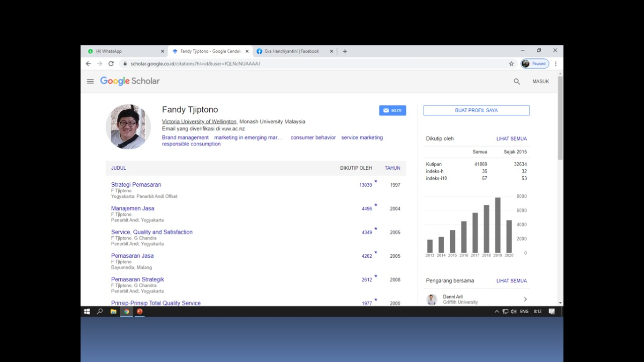This screenshot has width=644, height=362.
Task: Click the 4496 citation count
Action: click(367, 209)
